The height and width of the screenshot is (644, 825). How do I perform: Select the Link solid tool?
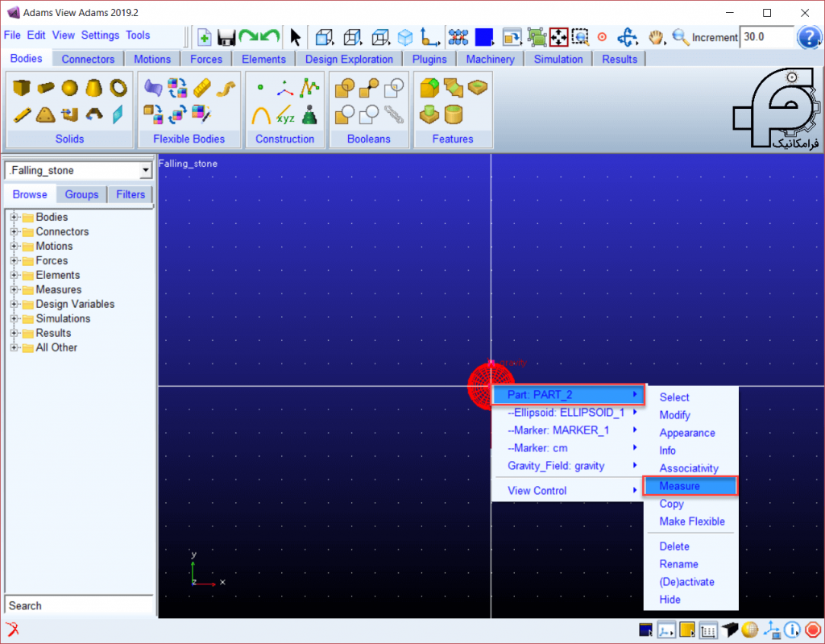point(22,114)
